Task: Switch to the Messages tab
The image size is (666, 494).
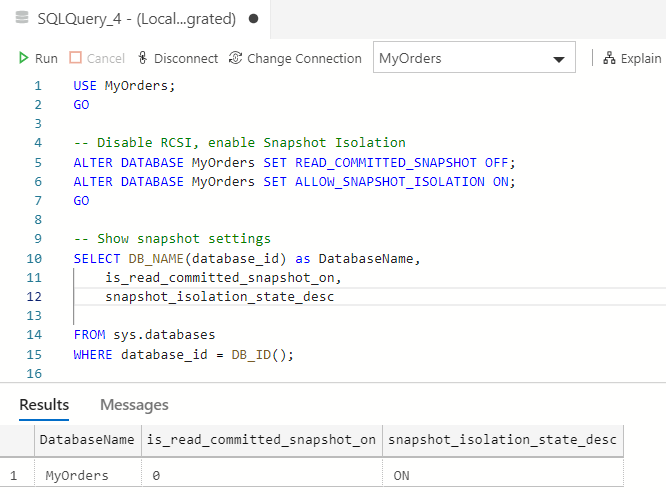Action: [134, 405]
